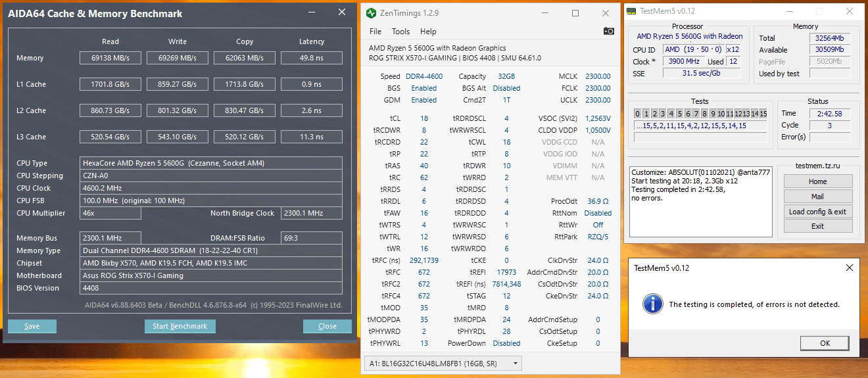868x378 pixels.
Task: Open the ZenTimings File menu
Action: tap(375, 31)
